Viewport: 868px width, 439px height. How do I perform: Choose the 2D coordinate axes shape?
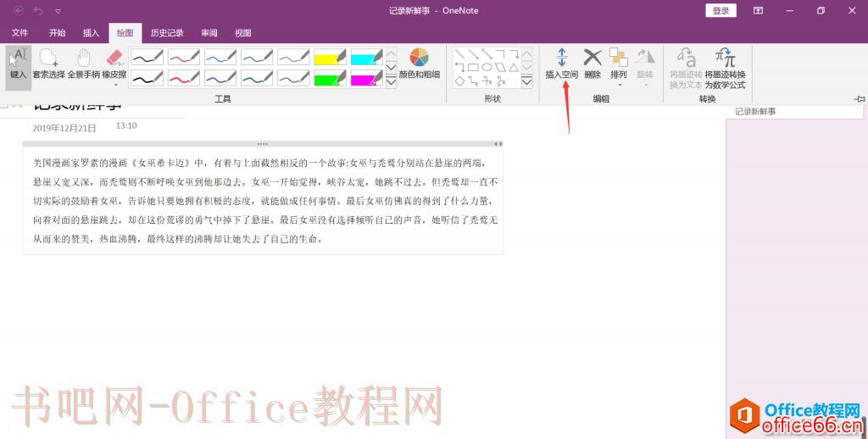pos(487,81)
